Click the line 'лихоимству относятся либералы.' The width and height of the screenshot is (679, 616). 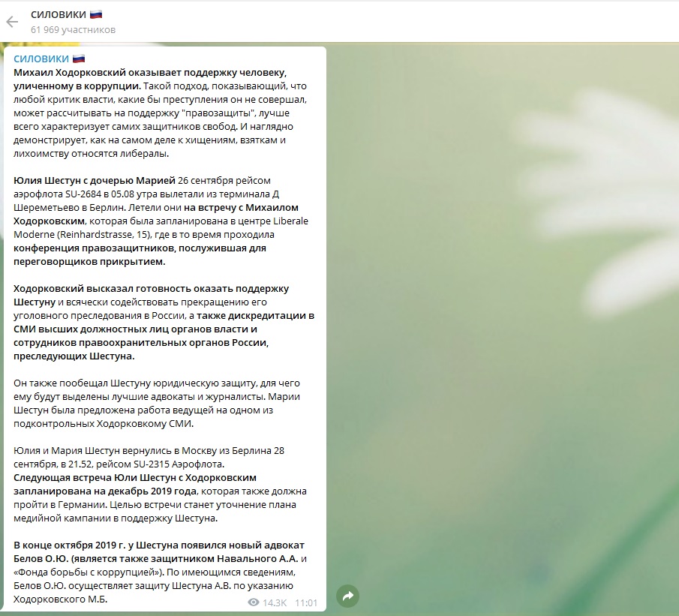(x=91, y=153)
